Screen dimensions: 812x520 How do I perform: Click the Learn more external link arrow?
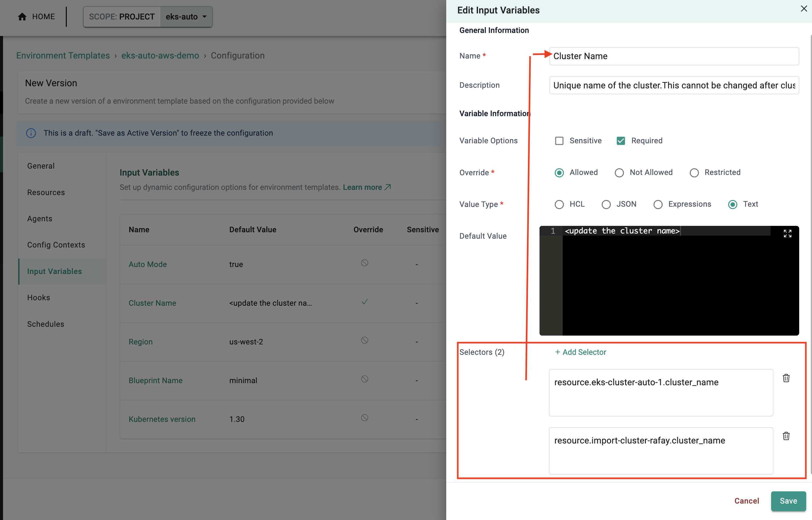[388, 187]
